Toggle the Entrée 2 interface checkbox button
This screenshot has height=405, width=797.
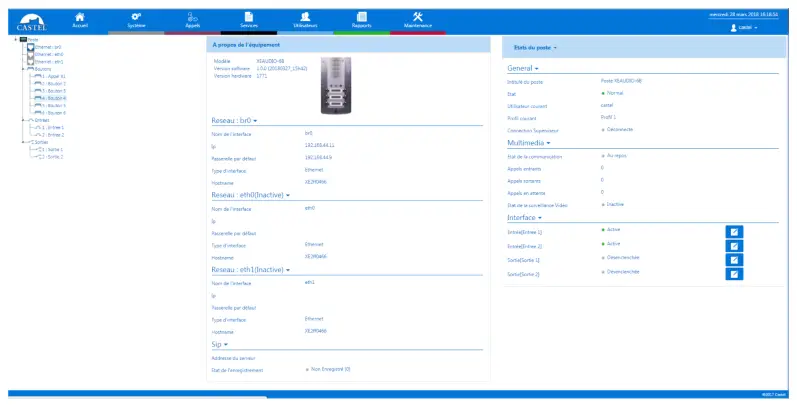(x=734, y=245)
